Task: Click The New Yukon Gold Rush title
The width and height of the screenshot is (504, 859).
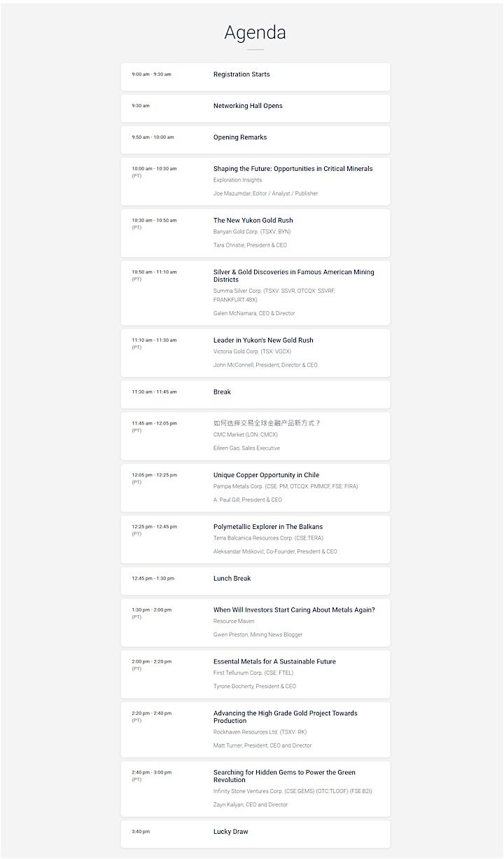Action: 253,220
